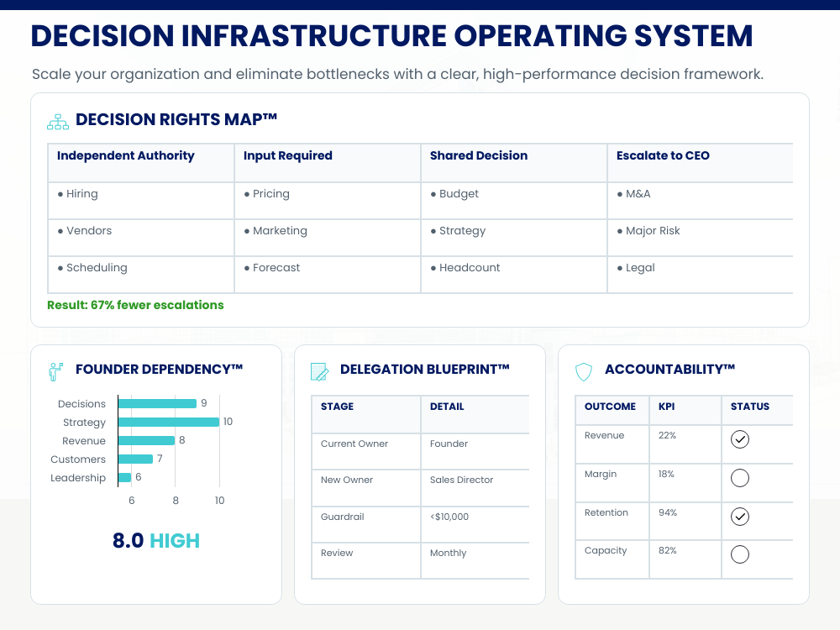The width and height of the screenshot is (840, 630).
Task: Select the Pricing cell
Action: coord(328,201)
